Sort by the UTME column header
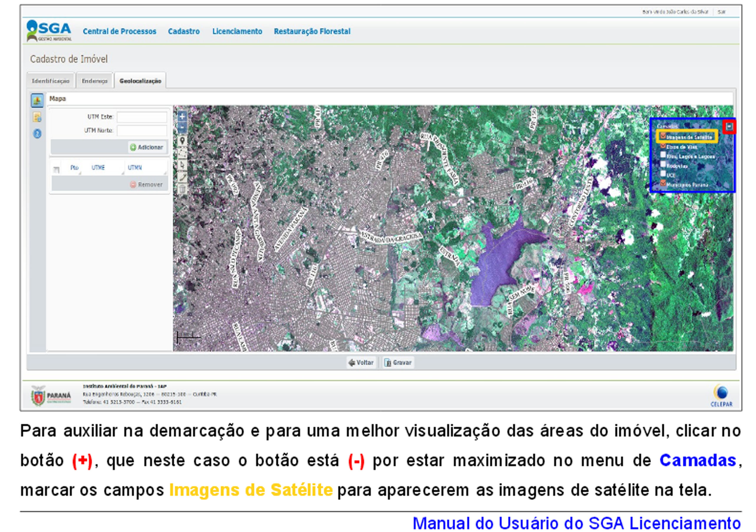 click(x=98, y=167)
